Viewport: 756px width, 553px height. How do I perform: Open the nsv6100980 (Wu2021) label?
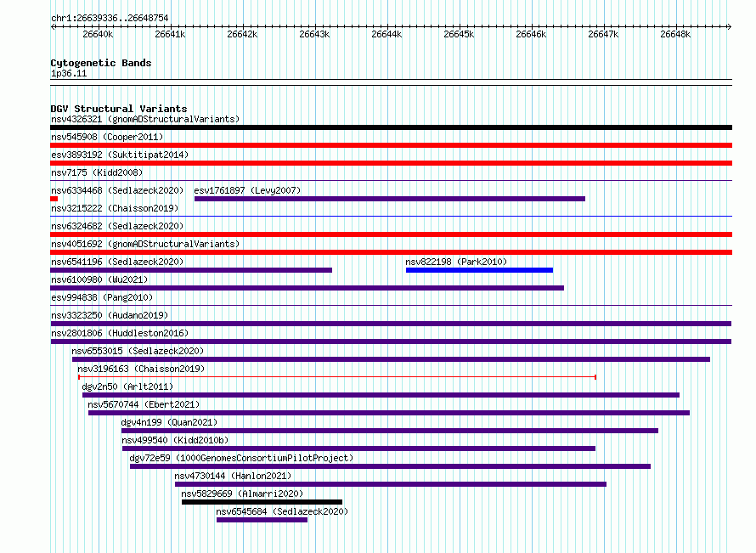pos(99,279)
